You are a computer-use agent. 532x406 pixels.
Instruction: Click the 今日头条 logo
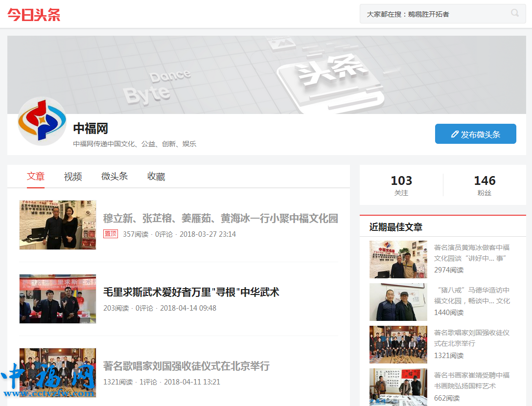pos(34,15)
